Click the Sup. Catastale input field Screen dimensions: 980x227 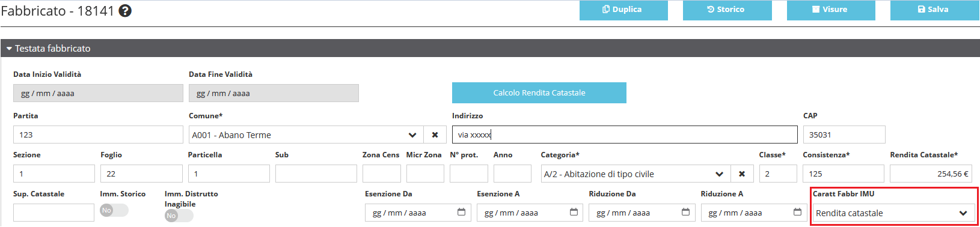54,213
